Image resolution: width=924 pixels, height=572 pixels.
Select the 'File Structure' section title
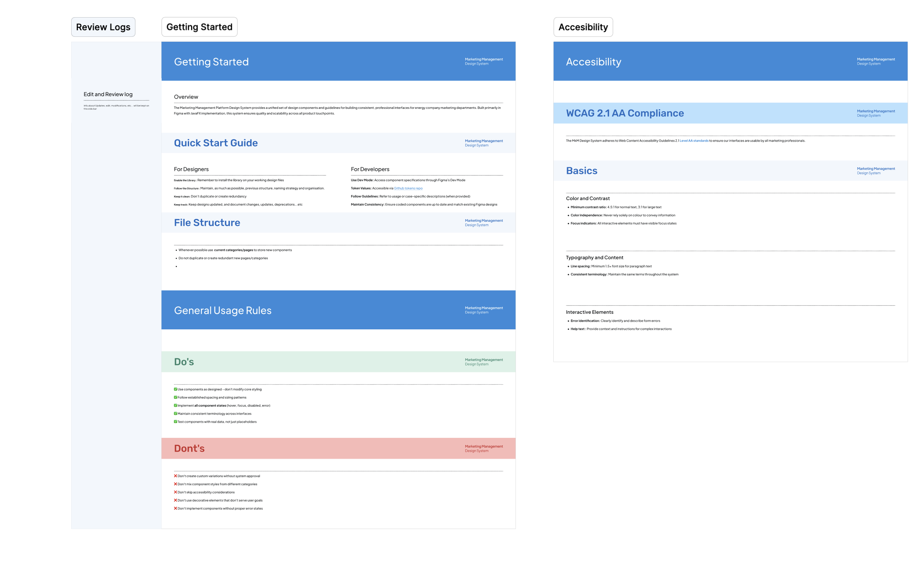click(207, 223)
